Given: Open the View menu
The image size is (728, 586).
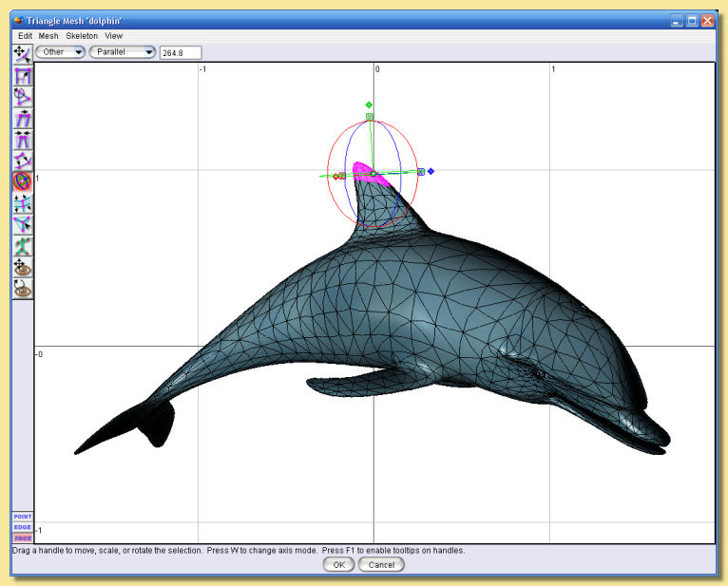Looking at the screenshot, I should pos(114,35).
